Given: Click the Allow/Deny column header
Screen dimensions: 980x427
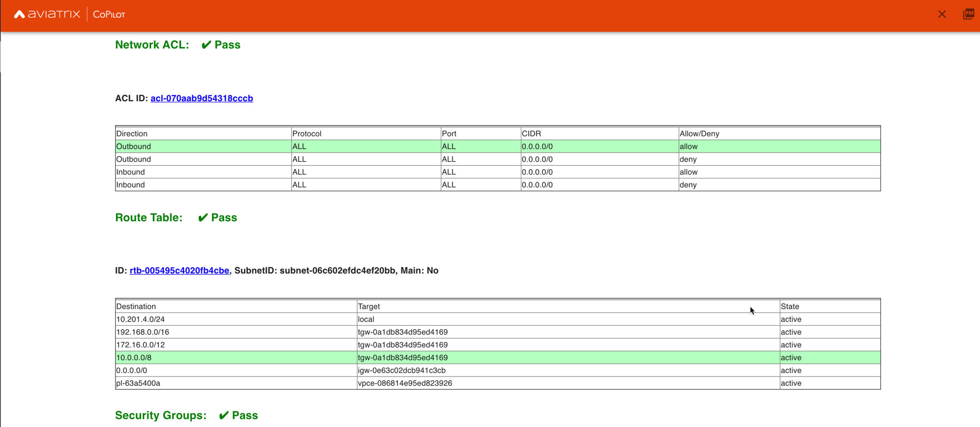Looking at the screenshot, I should click(699, 134).
